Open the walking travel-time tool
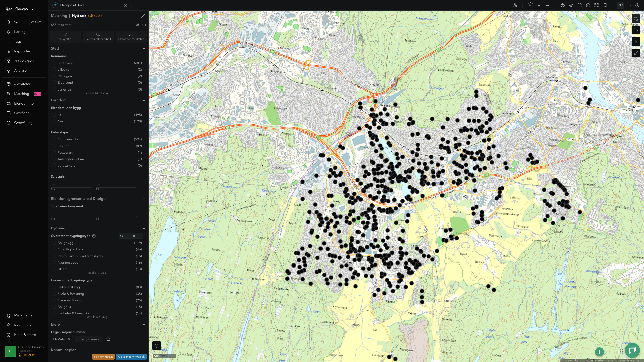This screenshot has width=644, height=362. [636, 53]
